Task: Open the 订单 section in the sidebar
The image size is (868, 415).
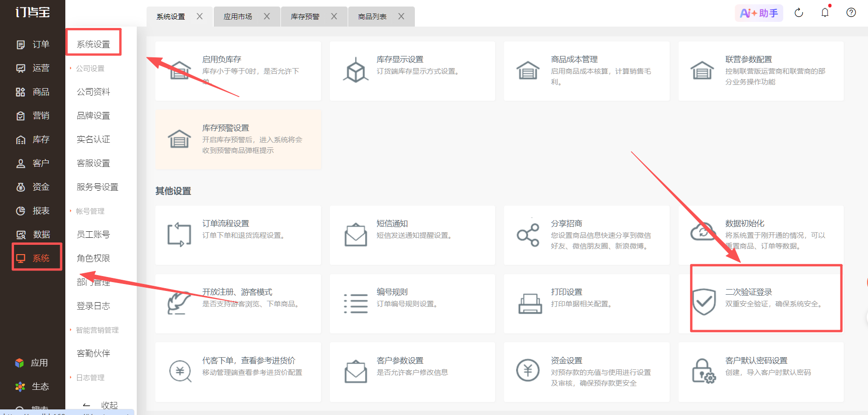Action: pos(33,44)
